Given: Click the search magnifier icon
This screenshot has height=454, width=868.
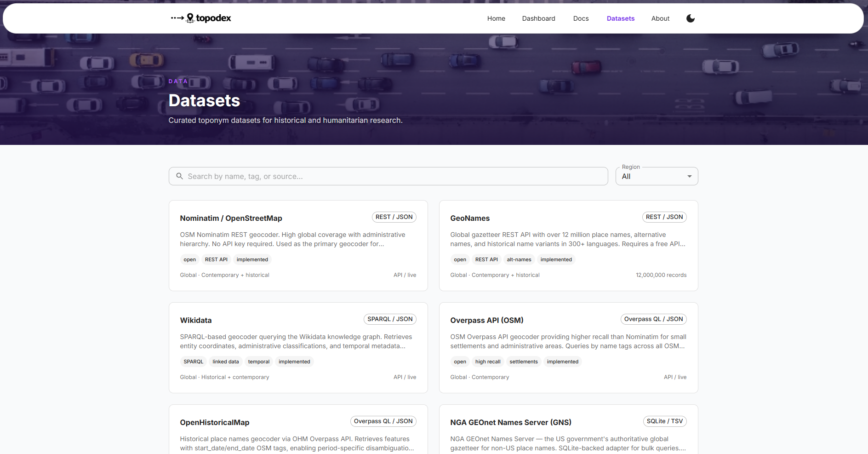Looking at the screenshot, I should point(180,176).
